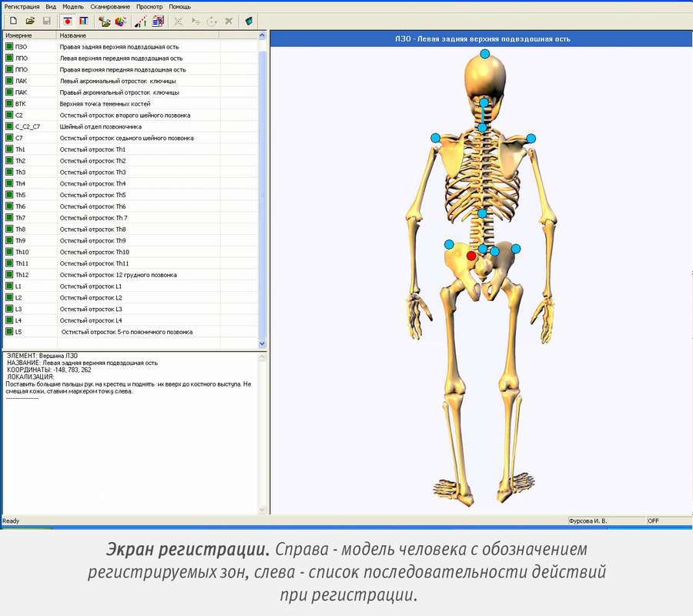The image size is (693, 616).
Task: Open the Регистрация menu
Action: pyautogui.click(x=22, y=6)
